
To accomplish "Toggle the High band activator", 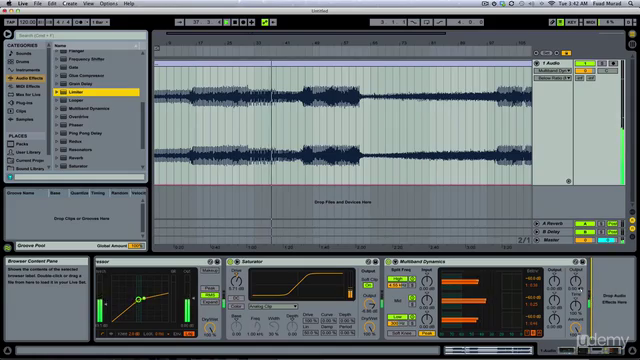I will click(412, 279).
